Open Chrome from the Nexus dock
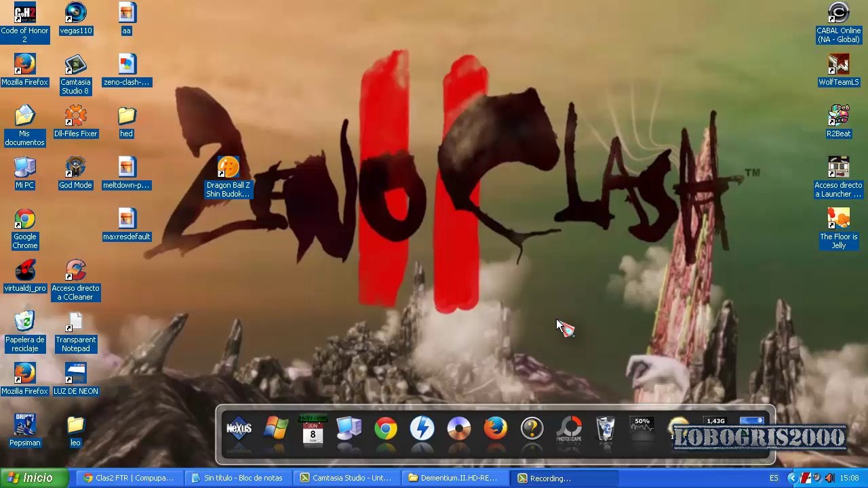Screen dimensions: 868x488 385,428
